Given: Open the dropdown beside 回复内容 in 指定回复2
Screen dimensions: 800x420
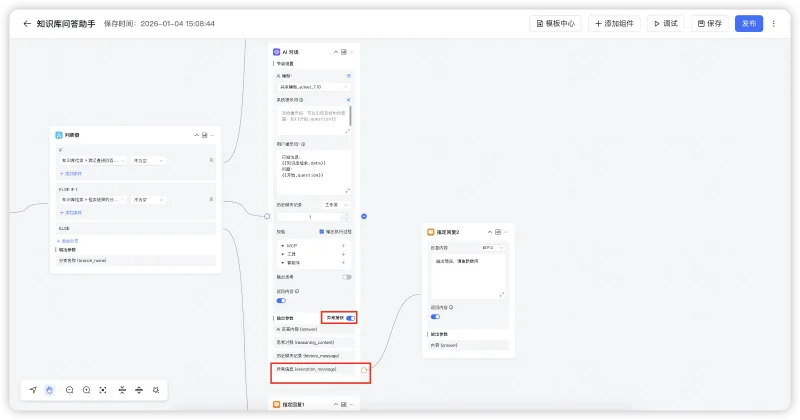Looking at the screenshot, I should [492, 248].
